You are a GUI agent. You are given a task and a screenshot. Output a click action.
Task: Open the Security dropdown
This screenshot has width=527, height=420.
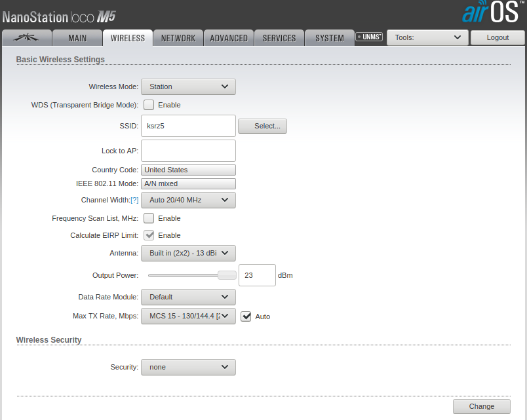pyautogui.click(x=188, y=367)
